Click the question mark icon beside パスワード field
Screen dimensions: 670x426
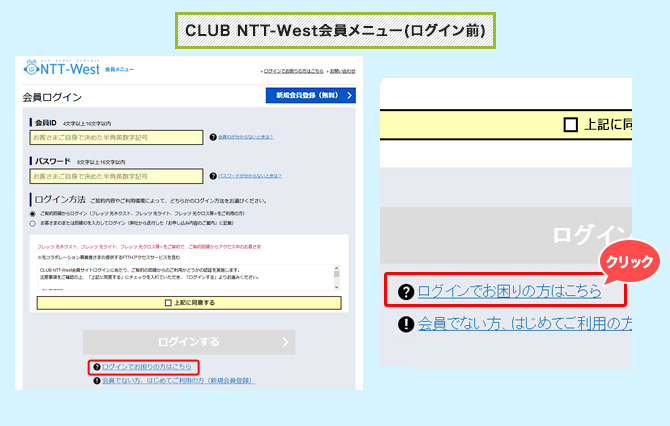click(x=213, y=176)
